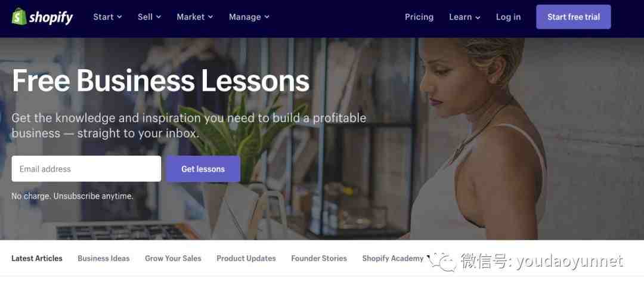Open the Learn dropdown chevron
Image resolution: width=644 pixels, height=291 pixels.
point(478,17)
